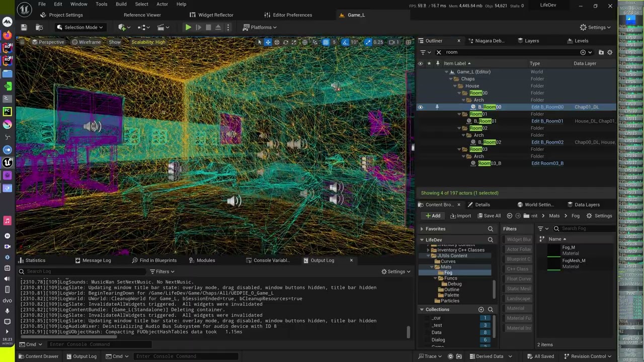Toggle scale snapping icon
This screenshot has height=362, width=644.
pos(368,42)
